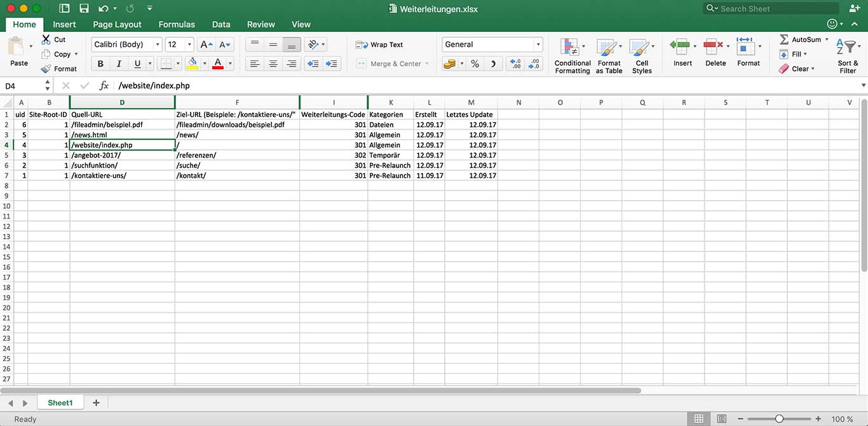Screen dimensions: 868x426
Task: Switch to the Formulas ribbon tab
Action: [176, 24]
